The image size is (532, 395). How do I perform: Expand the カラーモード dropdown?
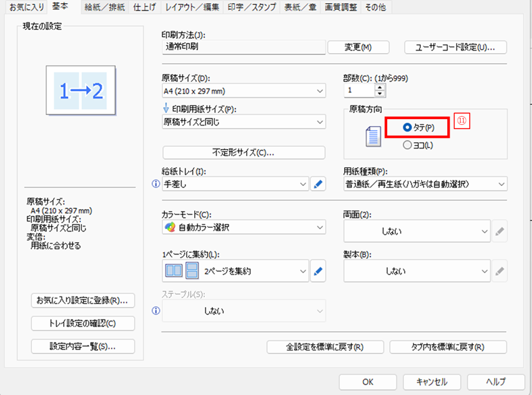pyautogui.click(x=244, y=228)
